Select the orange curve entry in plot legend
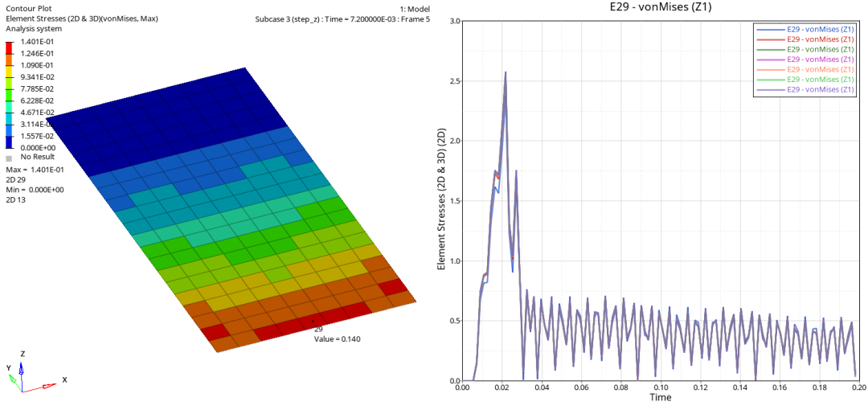Image resolution: width=868 pixels, height=406 pixels. tap(804, 69)
